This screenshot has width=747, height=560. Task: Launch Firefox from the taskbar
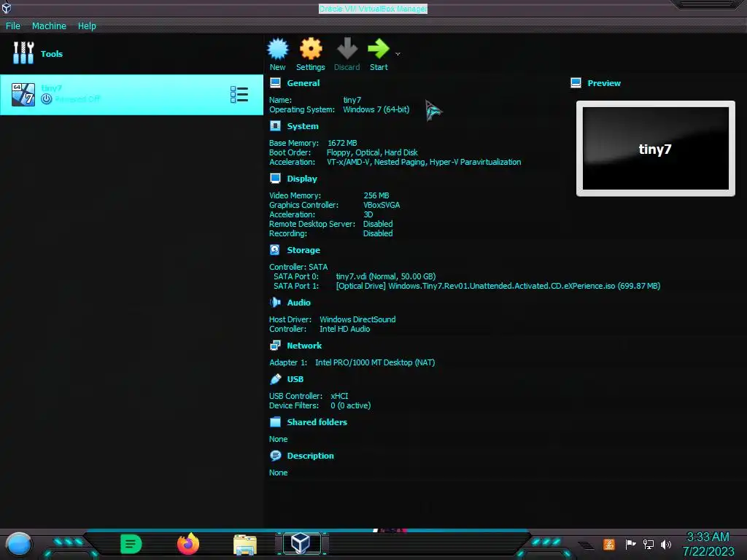(188, 544)
